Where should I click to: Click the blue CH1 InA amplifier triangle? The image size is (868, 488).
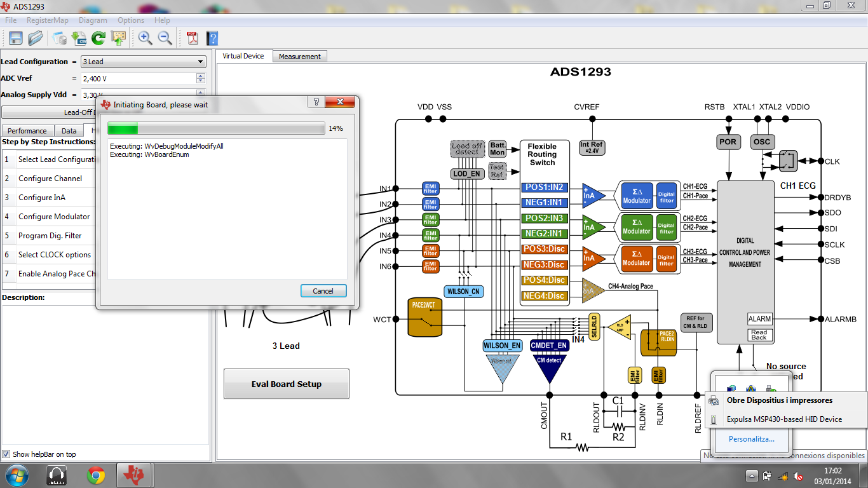(x=593, y=196)
